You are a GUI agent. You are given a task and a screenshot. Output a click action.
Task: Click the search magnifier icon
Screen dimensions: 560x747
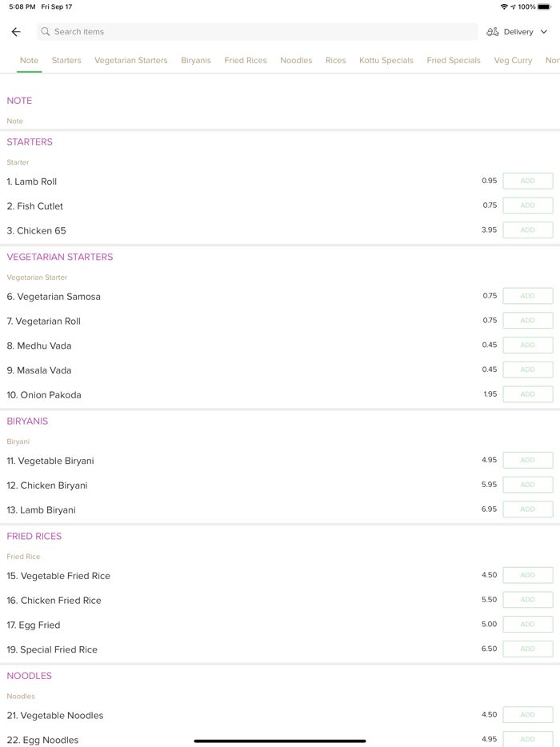coord(46,32)
